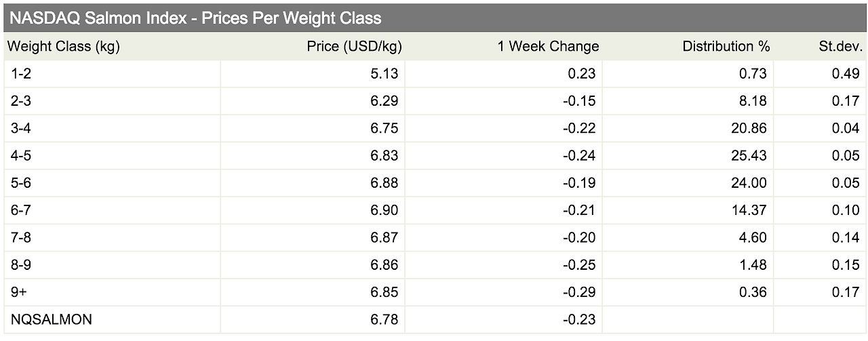Click the 7-8 weight class label
Viewport: 868px width, 341px height.
(x=21, y=237)
